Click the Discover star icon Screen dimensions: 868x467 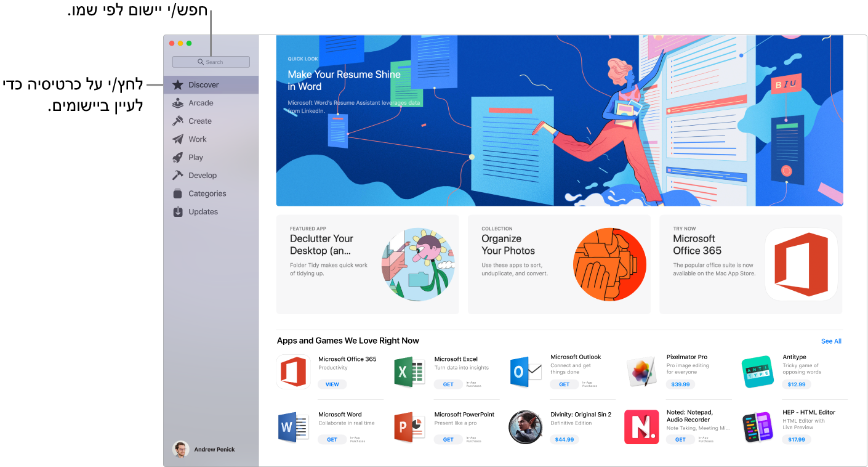[x=178, y=85]
